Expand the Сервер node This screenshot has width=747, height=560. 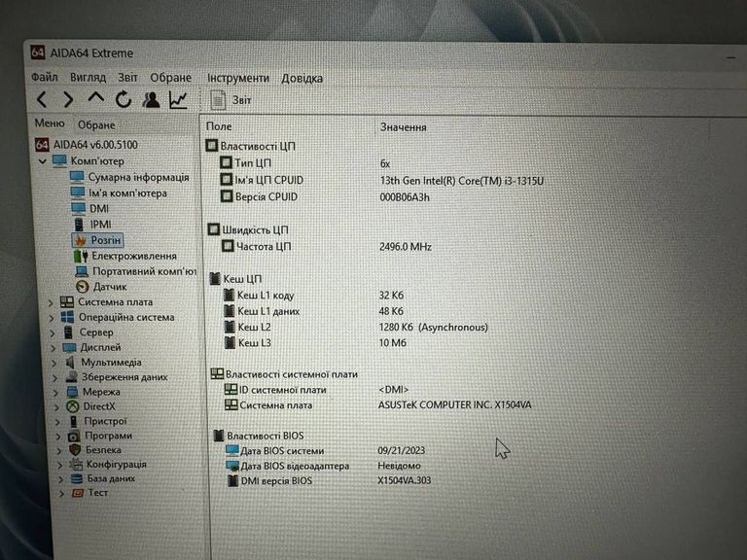click(x=53, y=332)
